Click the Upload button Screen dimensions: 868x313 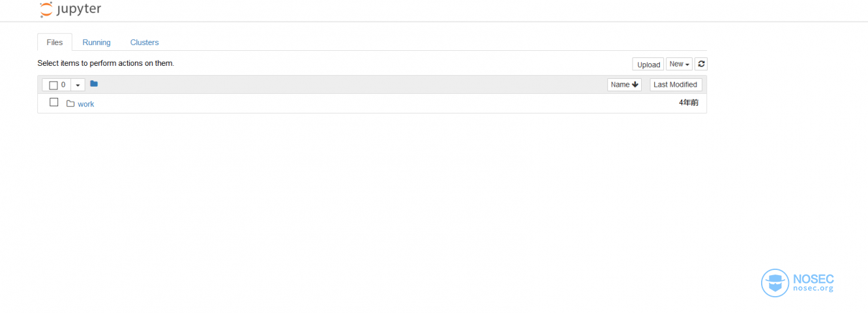pyautogui.click(x=648, y=64)
